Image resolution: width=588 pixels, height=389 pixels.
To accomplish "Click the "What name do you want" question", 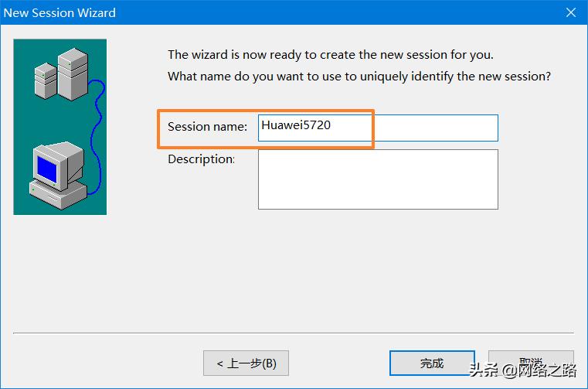I will point(359,77).
